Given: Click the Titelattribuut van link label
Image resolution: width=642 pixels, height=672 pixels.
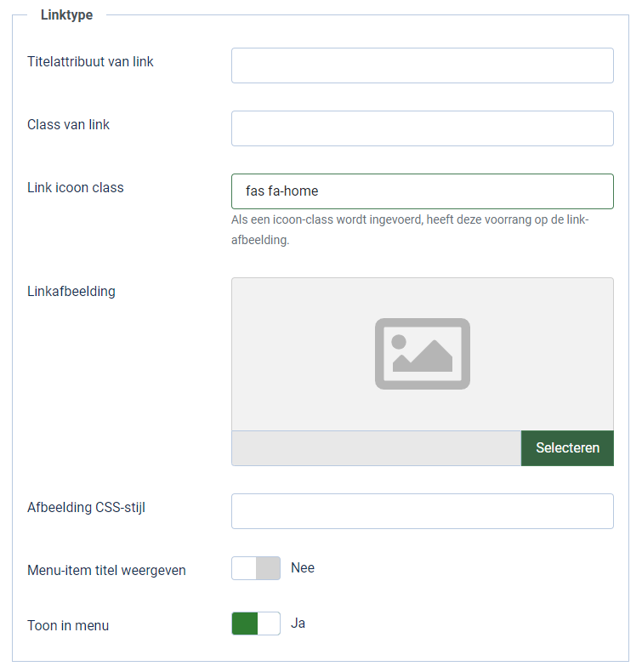Looking at the screenshot, I should (90, 61).
